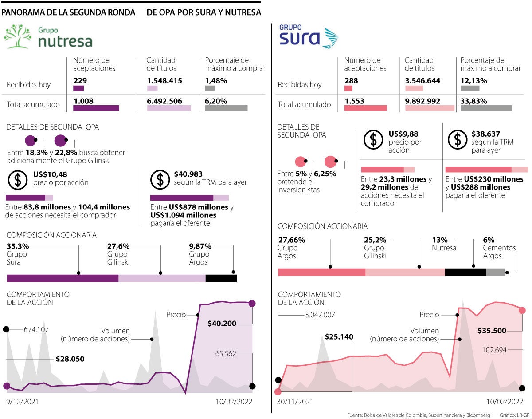Click the 6.492.506 cantidad de títulos value

[x=164, y=101]
